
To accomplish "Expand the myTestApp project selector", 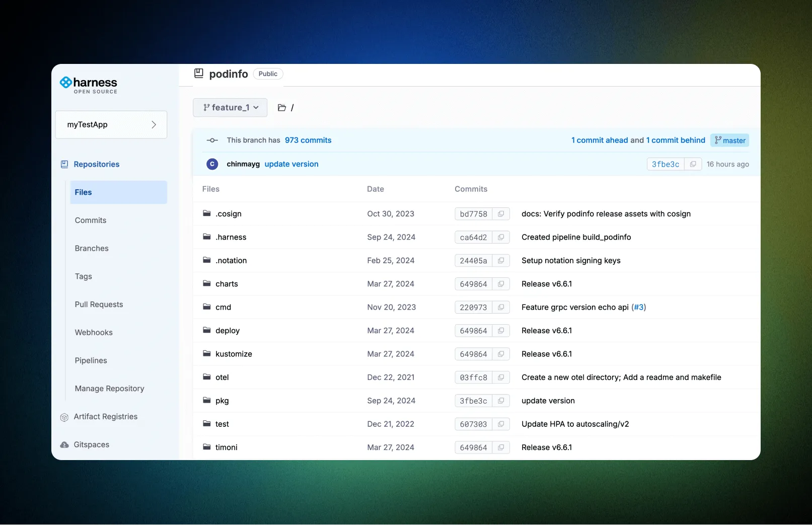I will click(111, 124).
